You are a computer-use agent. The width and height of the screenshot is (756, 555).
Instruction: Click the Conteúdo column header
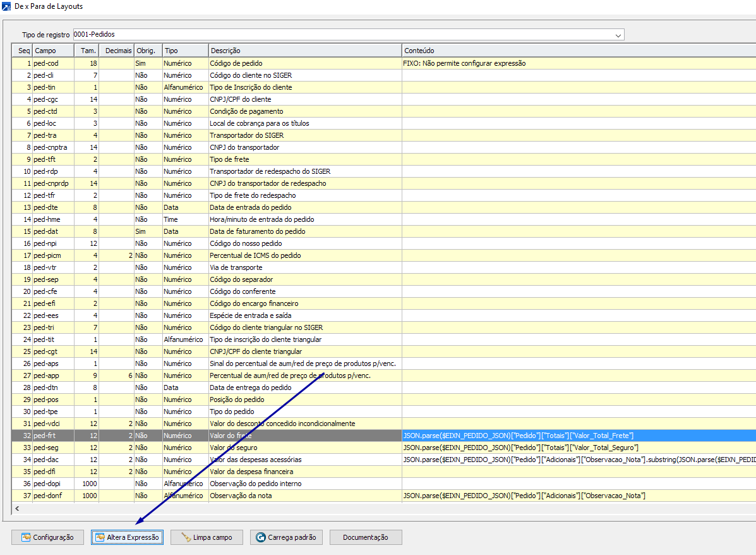coord(578,51)
